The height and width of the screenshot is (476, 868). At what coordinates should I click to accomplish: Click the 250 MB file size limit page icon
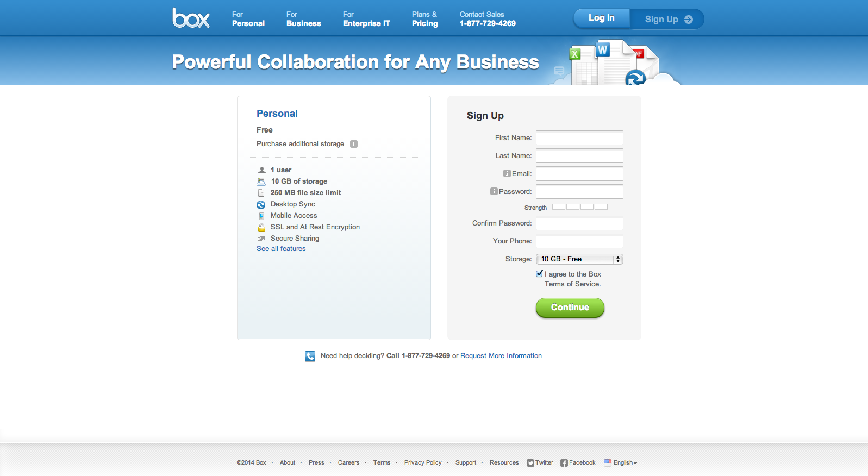[x=261, y=193]
